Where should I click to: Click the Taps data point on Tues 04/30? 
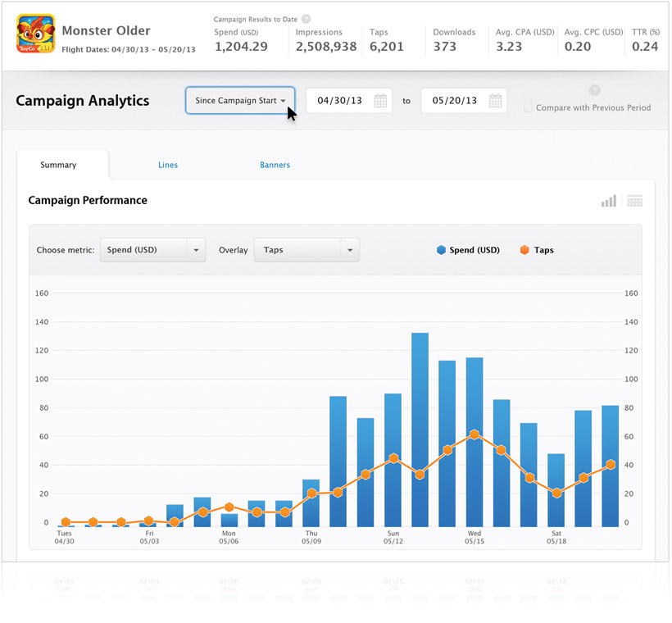pyautogui.click(x=66, y=522)
